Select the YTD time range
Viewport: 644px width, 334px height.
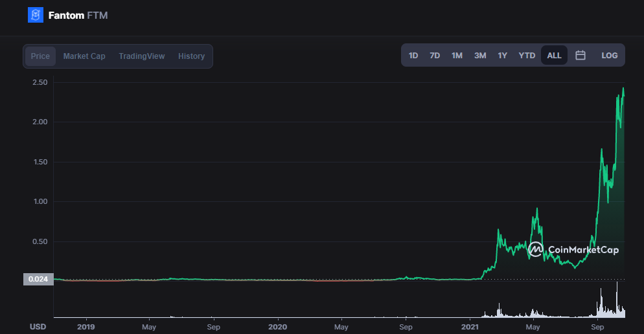(527, 56)
